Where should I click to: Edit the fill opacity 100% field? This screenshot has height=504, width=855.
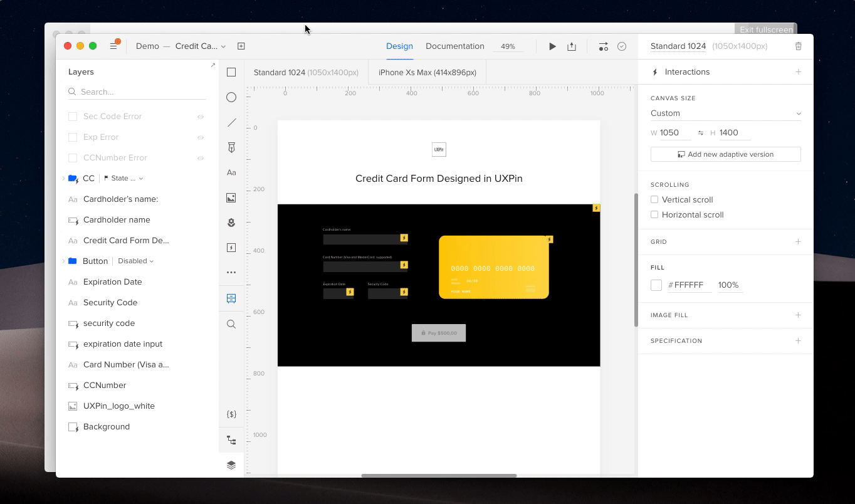pyautogui.click(x=730, y=285)
